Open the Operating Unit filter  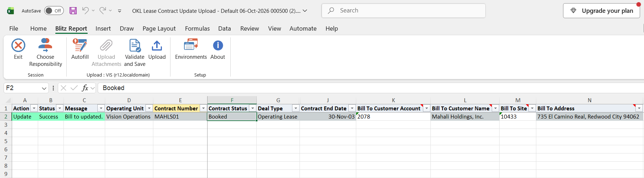[x=149, y=108]
